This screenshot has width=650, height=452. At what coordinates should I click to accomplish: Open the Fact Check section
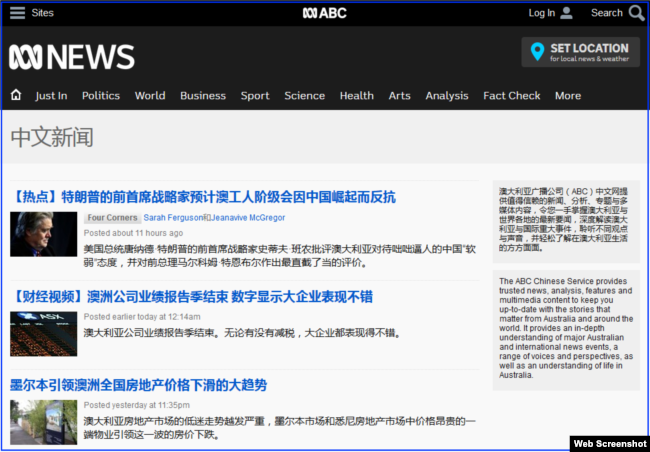click(512, 96)
